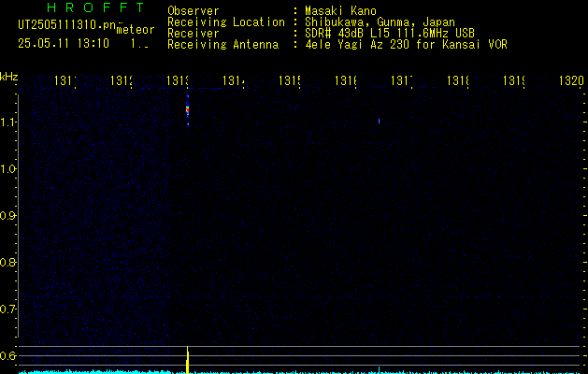Click the Receiving Location label

pos(226,22)
